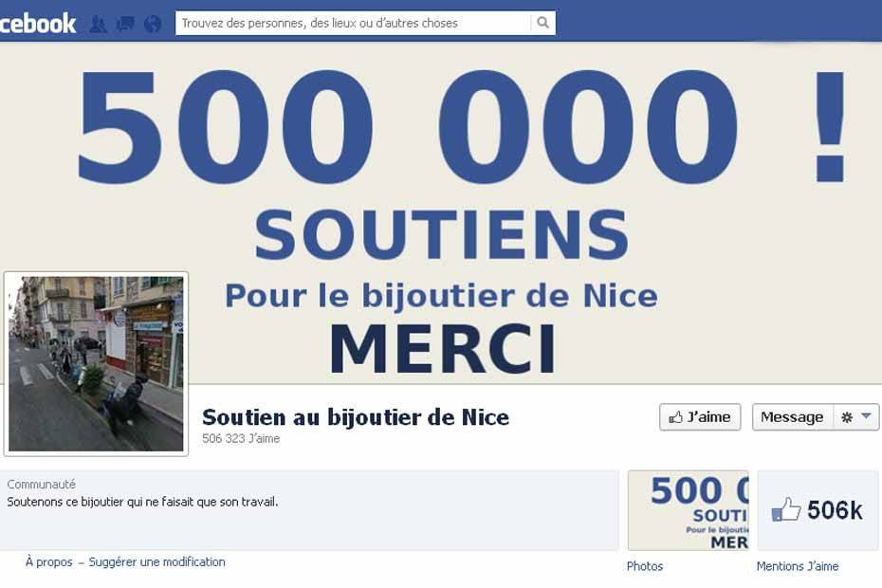Click the 500 000 Soutiens cover photo
882x588 pixels.
tap(441, 213)
